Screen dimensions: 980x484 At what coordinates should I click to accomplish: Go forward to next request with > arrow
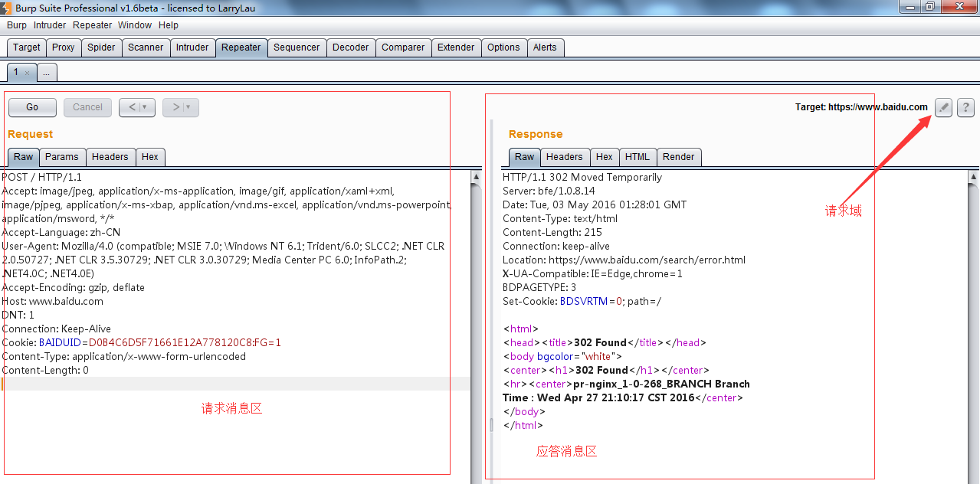tap(175, 107)
